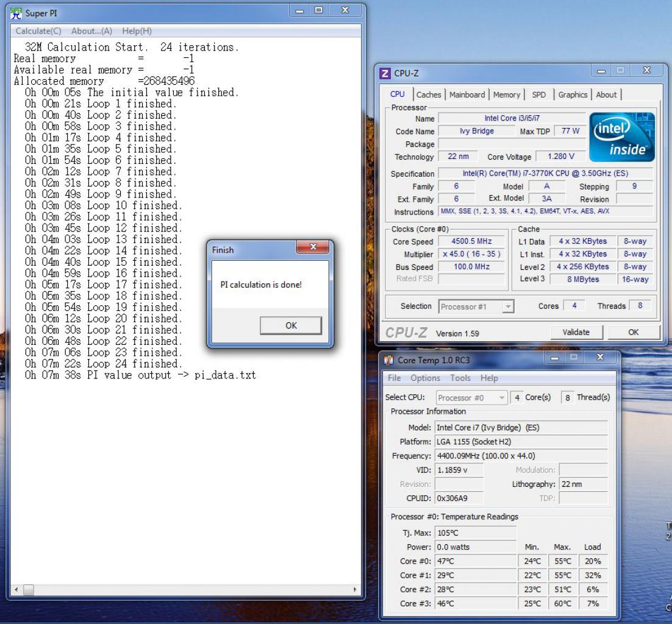Switch to the Mainboard tab in CPU-Z
This screenshot has width=672, height=624.
(x=467, y=94)
